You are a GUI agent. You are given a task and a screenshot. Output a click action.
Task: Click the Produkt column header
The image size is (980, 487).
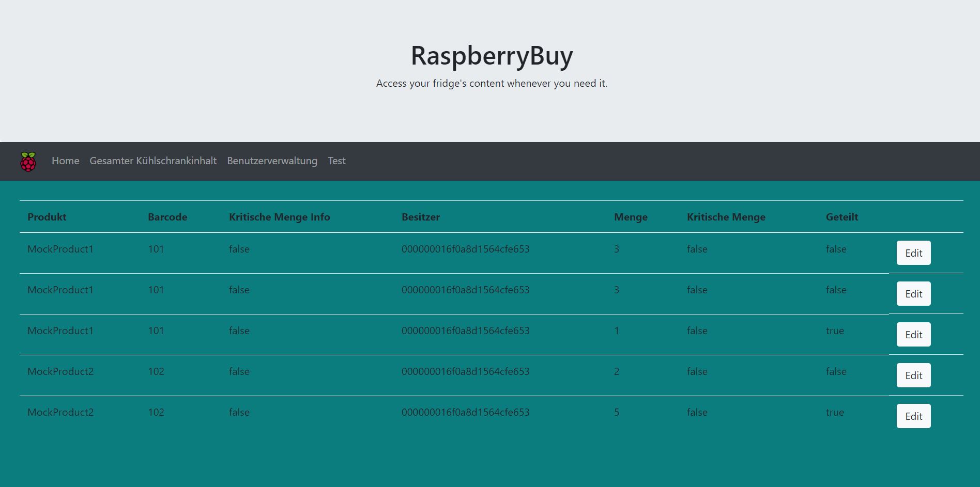(47, 217)
